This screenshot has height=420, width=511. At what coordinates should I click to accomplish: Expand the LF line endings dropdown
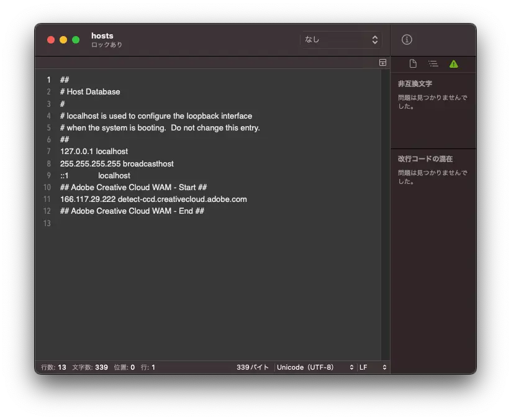(x=373, y=367)
